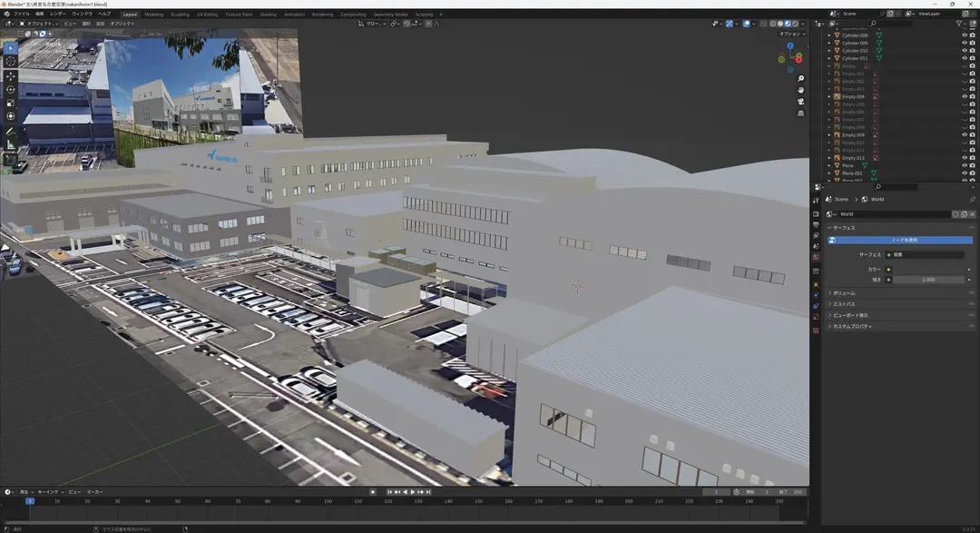The height and width of the screenshot is (533, 980).
Task: Click the viewport zoom magnifier icon
Action: click(800, 79)
